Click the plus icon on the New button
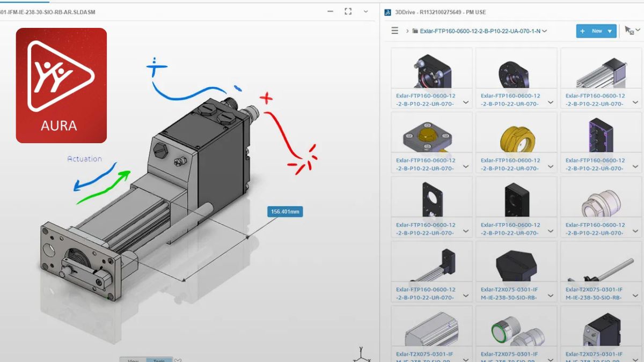 click(584, 31)
